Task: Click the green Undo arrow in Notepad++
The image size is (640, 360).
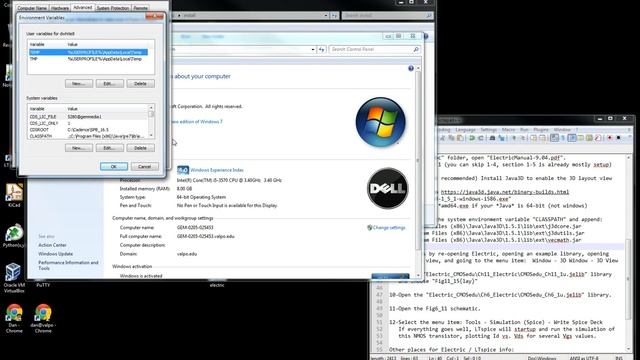Action: click(x=472, y=138)
